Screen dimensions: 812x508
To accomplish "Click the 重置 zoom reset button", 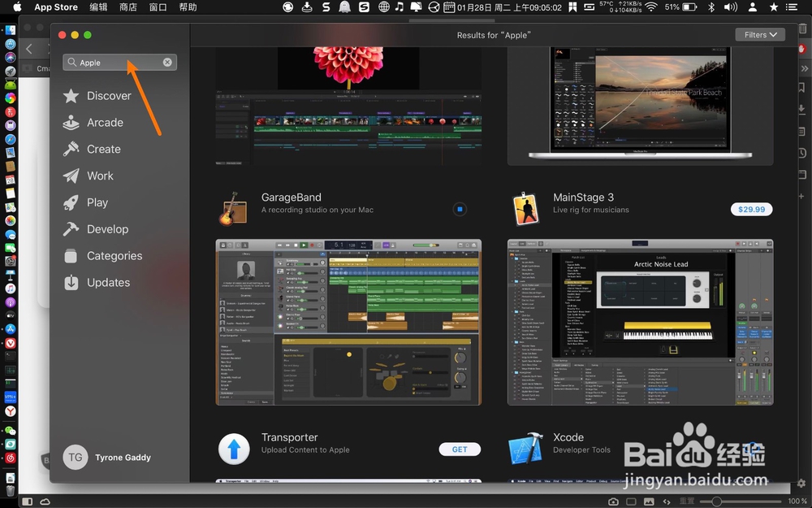I will tap(687, 501).
